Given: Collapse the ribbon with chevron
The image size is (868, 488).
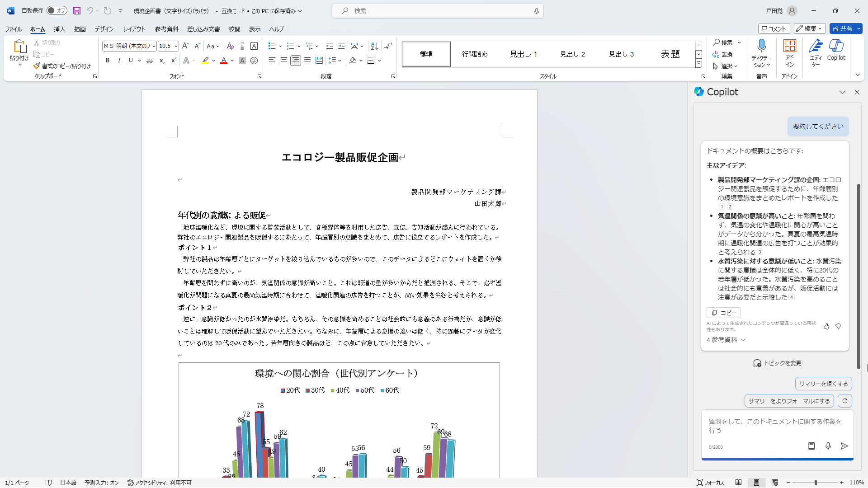Looking at the screenshot, I should click(x=858, y=75).
